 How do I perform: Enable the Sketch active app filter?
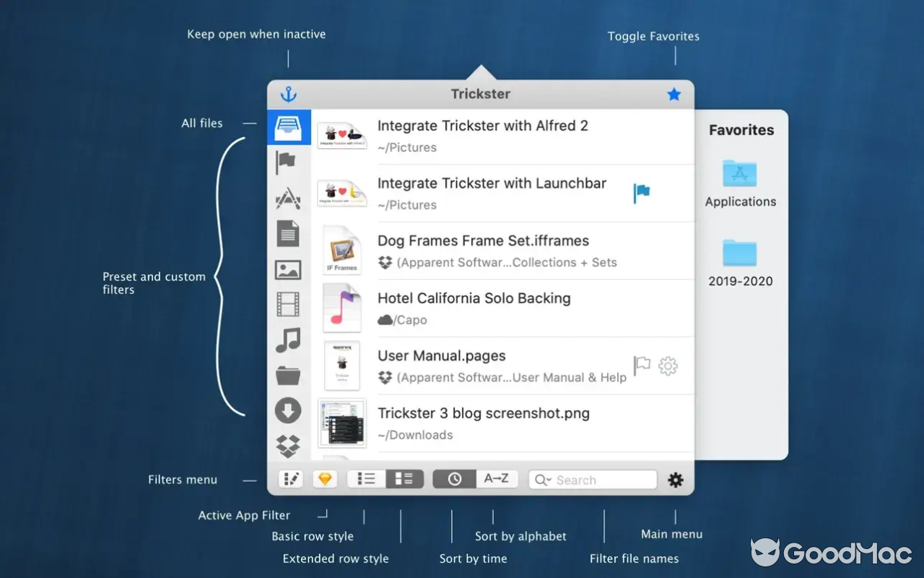pos(325,478)
